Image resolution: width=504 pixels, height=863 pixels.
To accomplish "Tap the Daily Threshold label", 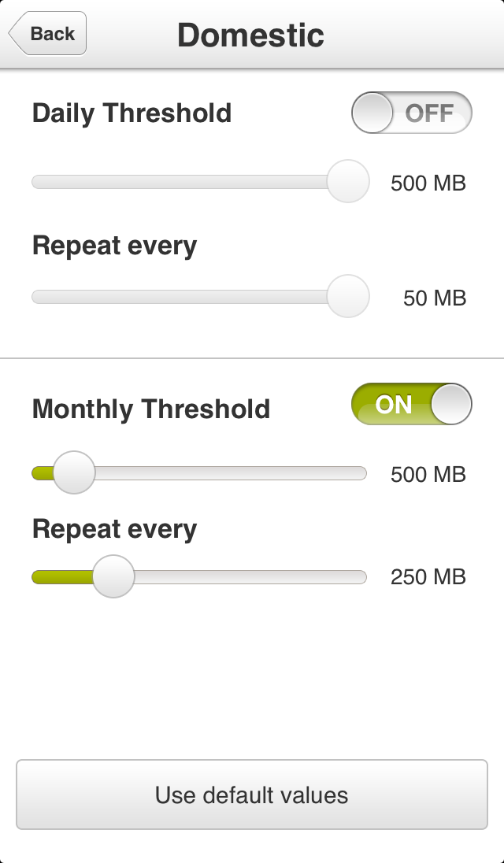I will point(132,113).
